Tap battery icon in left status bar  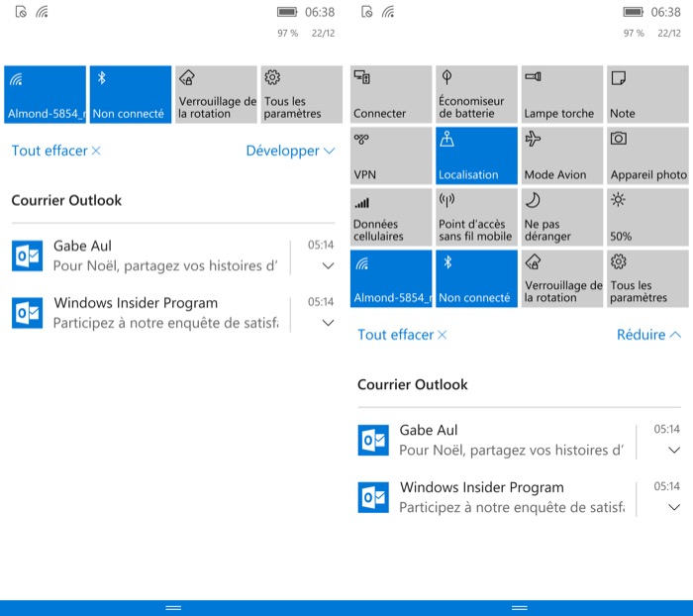tap(287, 12)
